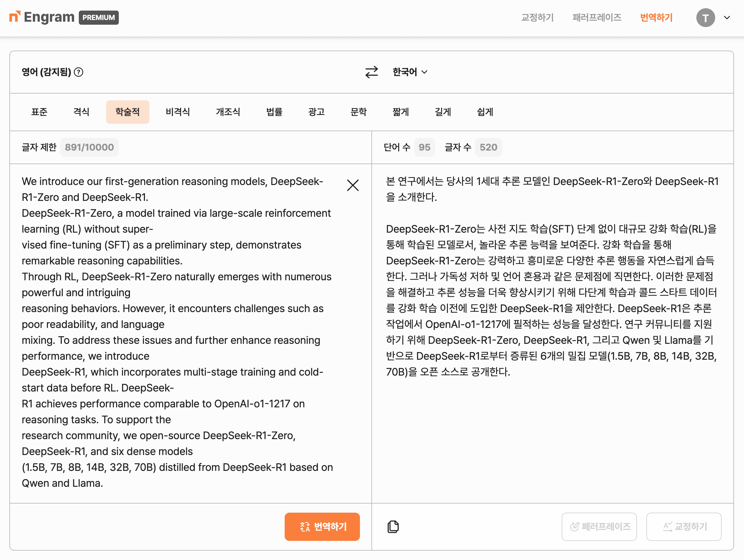The width and height of the screenshot is (744, 560).
Task: Copy translated text with clipboard icon
Action: [393, 526]
